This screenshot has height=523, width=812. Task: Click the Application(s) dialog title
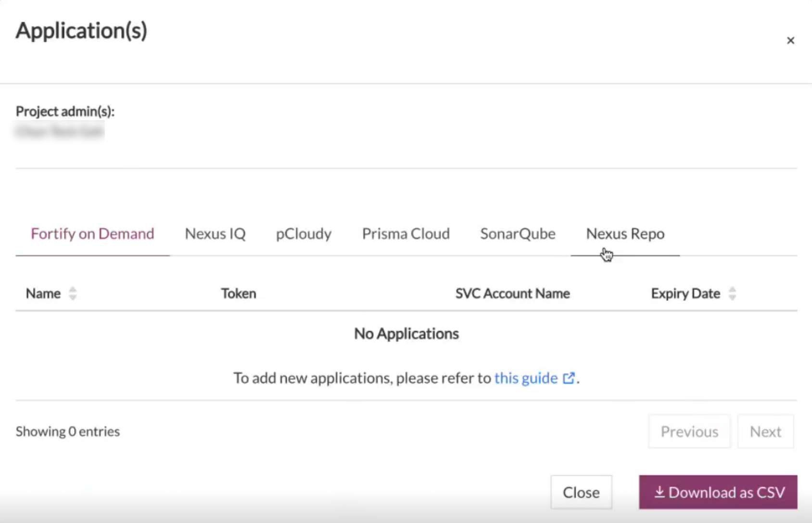[x=81, y=31]
